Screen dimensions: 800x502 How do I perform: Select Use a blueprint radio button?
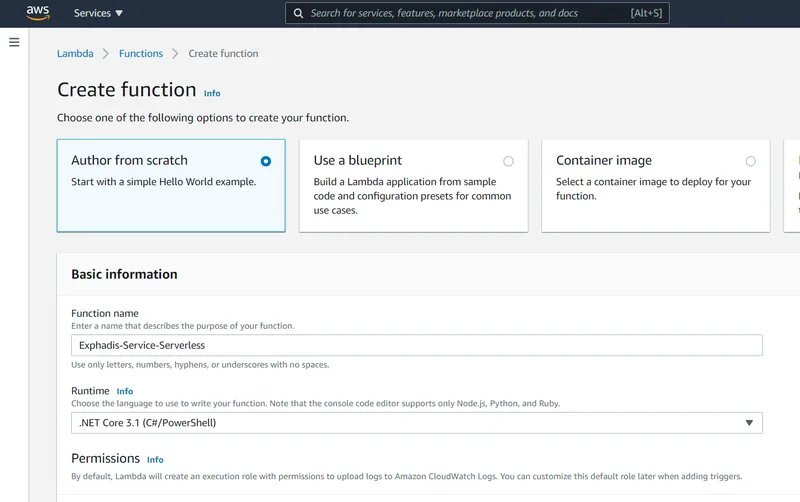coord(508,161)
